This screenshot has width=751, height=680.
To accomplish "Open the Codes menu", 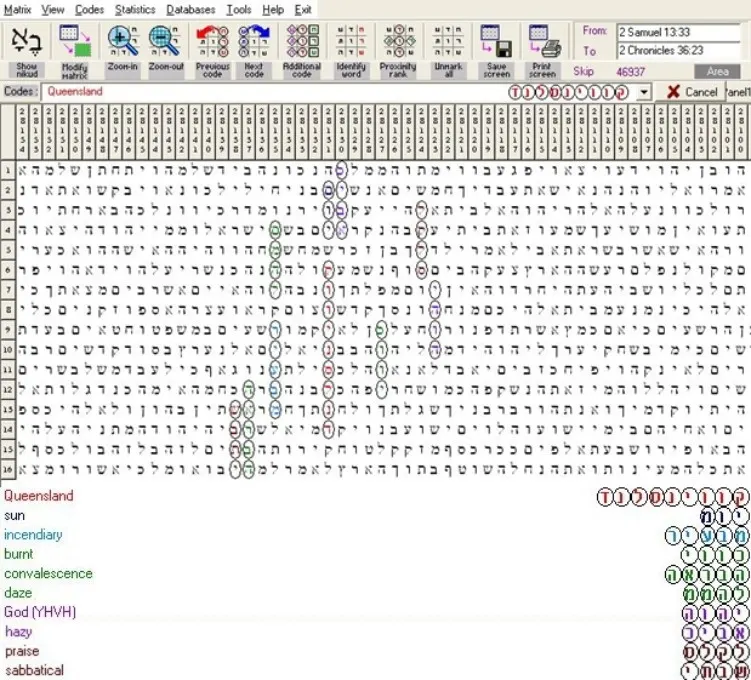I will pyautogui.click(x=90, y=10).
